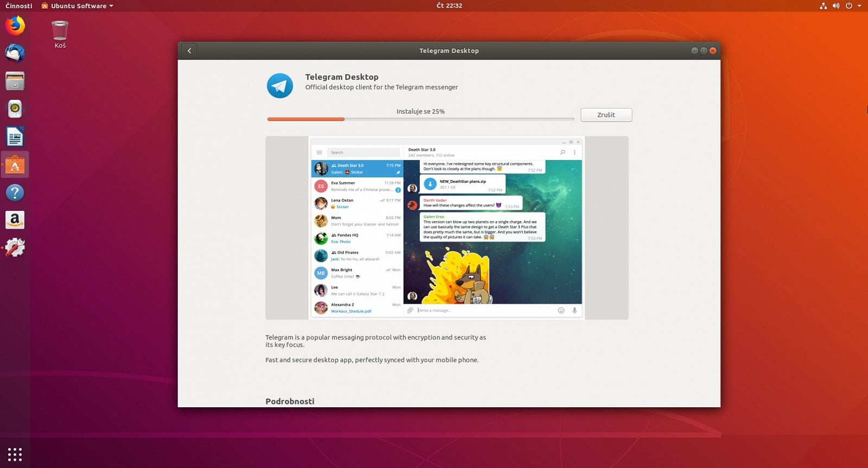Click the volume icon in top bar

[836, 5]
